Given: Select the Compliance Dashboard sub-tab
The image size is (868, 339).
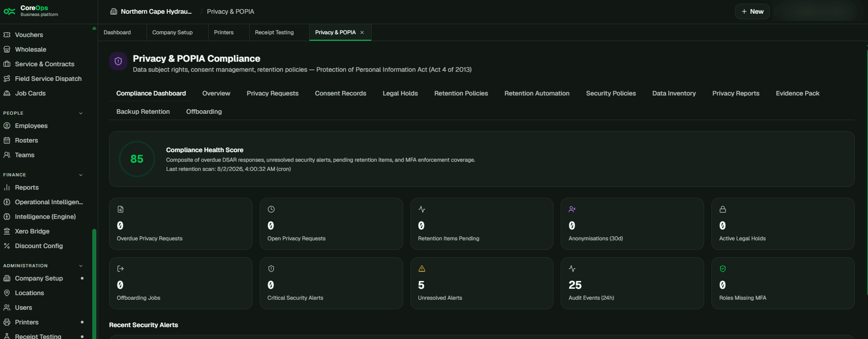Looking at the screenshot, I should pyautogui.click(x=151, y=93).
